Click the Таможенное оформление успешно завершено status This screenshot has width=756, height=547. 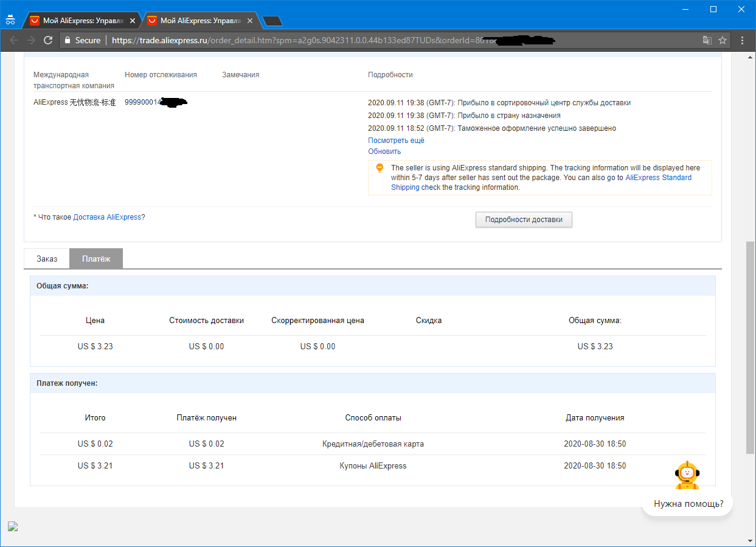tap(492, 128)
